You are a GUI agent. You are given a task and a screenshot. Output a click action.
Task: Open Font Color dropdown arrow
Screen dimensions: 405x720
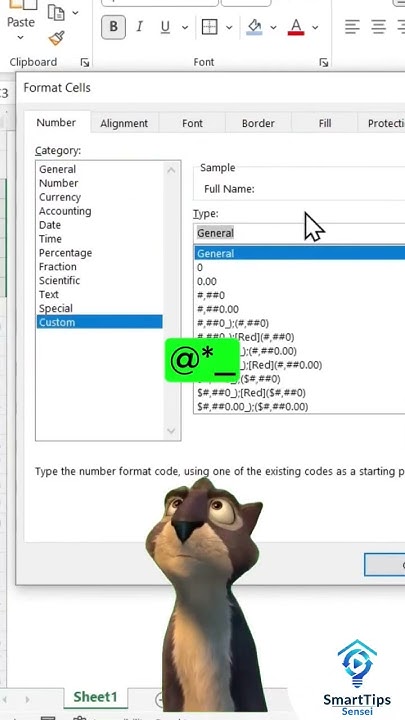(x=315, y=28)
